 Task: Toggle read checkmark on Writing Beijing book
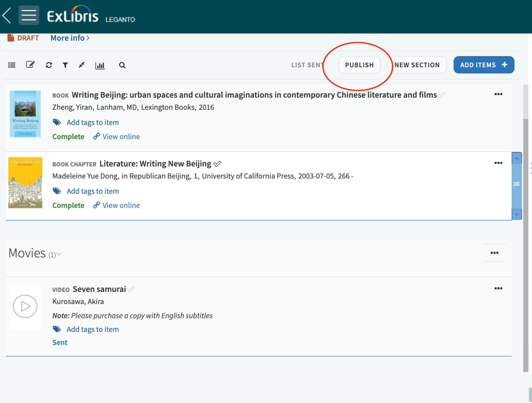tap(442, 95)
